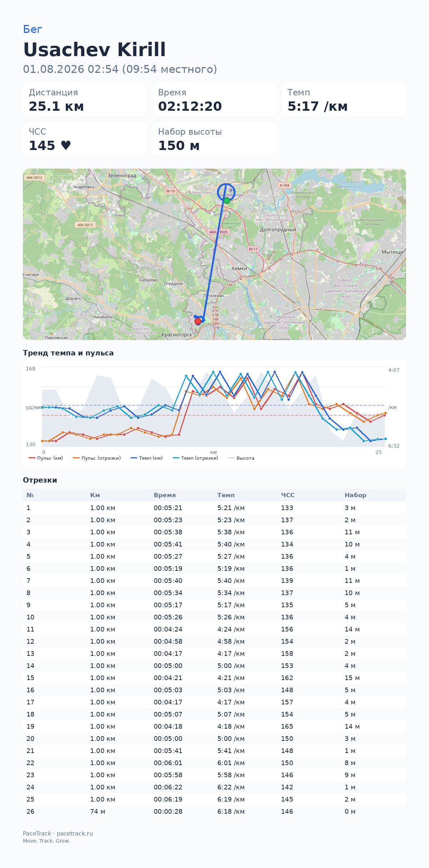Click the Дедовск label on the map
This screenshot has height=868, width=429.
click(x=73, y=298)
